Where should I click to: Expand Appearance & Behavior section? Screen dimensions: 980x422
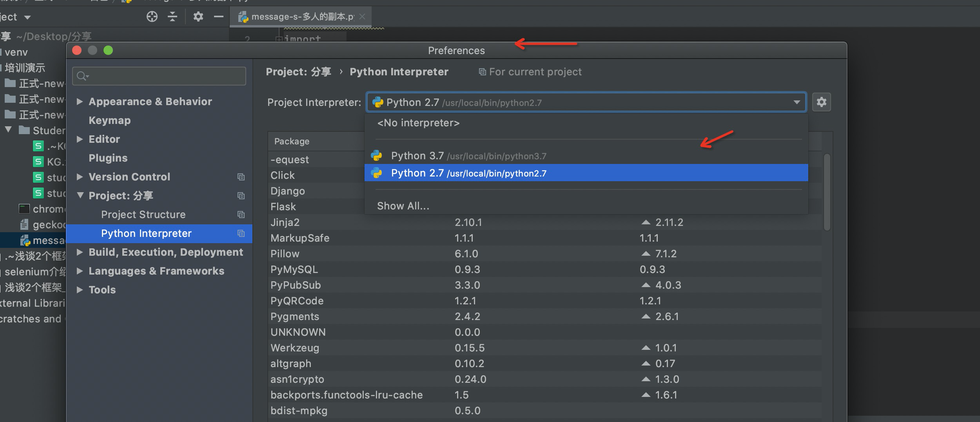[80, 102]
